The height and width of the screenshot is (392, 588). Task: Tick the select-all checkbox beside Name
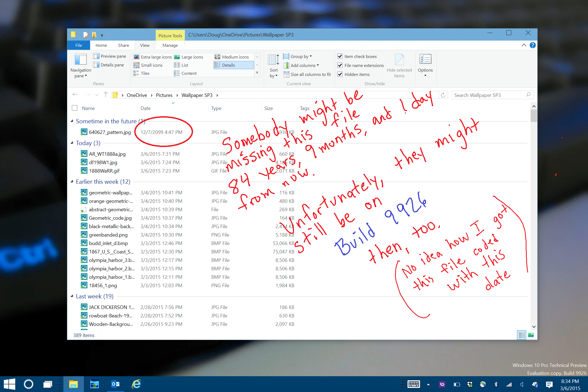pos(75,108)
